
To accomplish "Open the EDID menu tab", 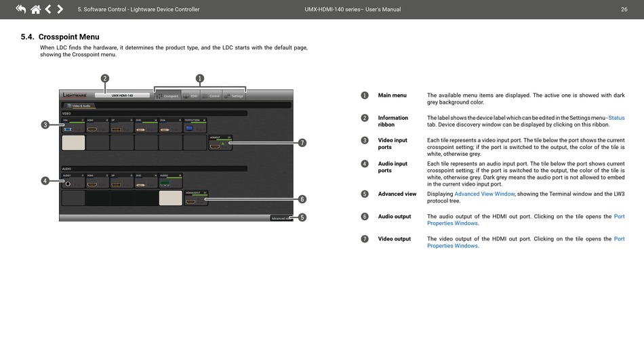I will [x=190, y=95].
